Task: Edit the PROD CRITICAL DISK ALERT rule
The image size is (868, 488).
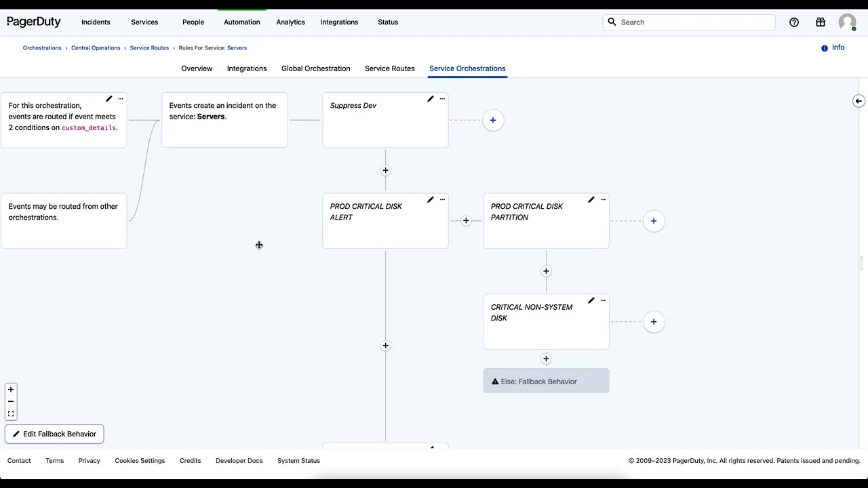Action: pyautogui.click(x=430, y=200)
